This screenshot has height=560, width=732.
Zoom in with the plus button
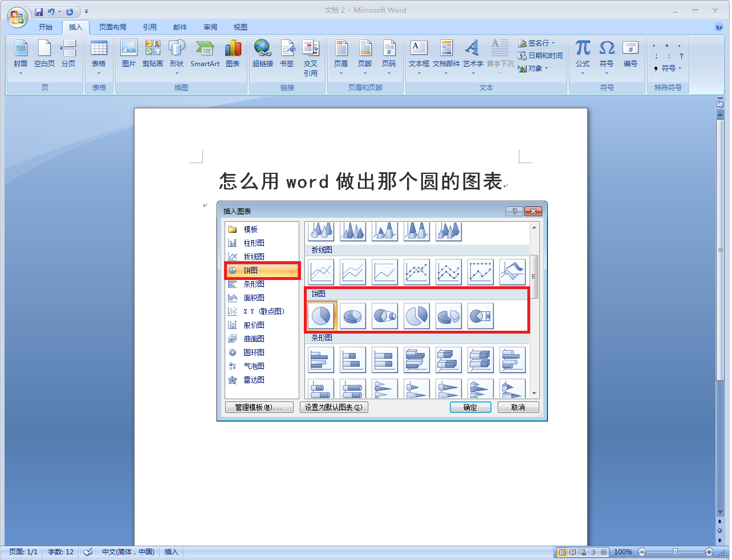click(709, 552)
